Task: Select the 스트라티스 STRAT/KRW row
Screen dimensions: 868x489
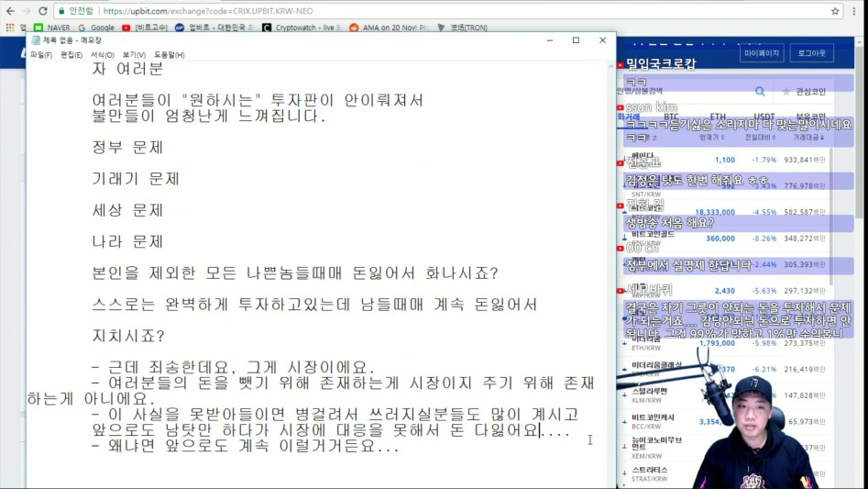Action: tap(724, 474)
